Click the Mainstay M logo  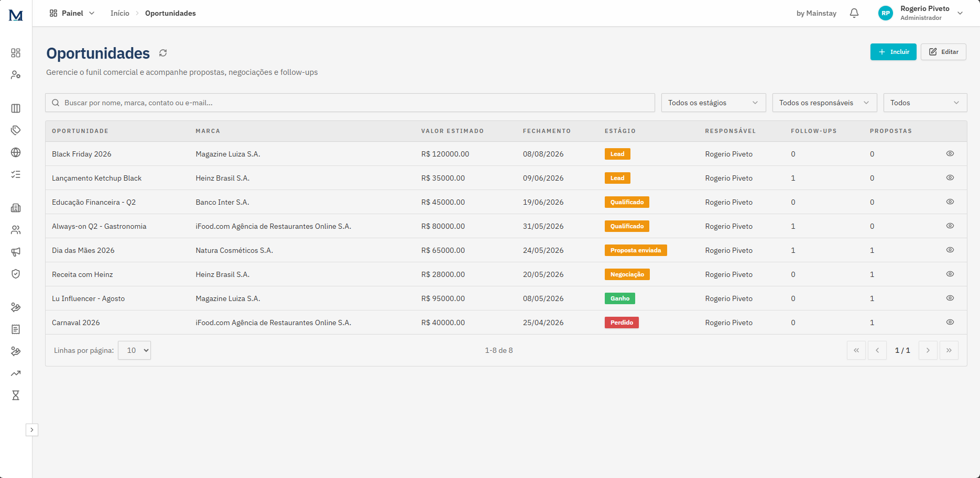[16, 15]
